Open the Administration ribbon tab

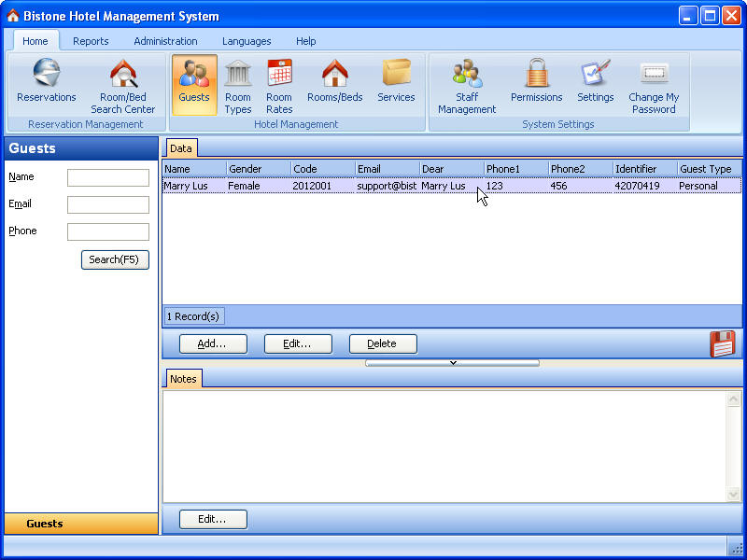(x=165, y=41)
